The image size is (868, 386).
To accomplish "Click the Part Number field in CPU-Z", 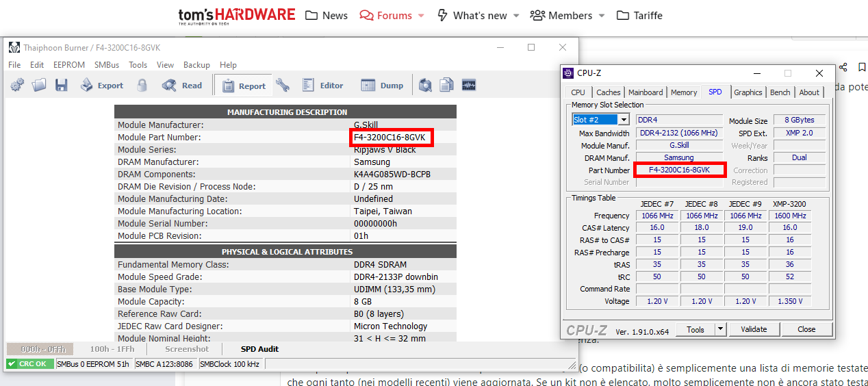I will coord(679,170).
